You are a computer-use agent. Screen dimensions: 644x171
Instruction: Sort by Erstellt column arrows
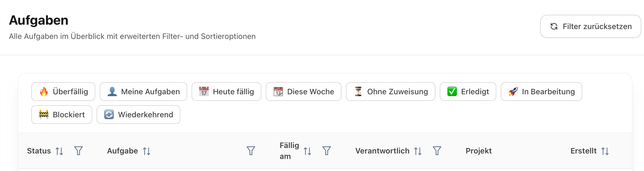click(605, 151)
